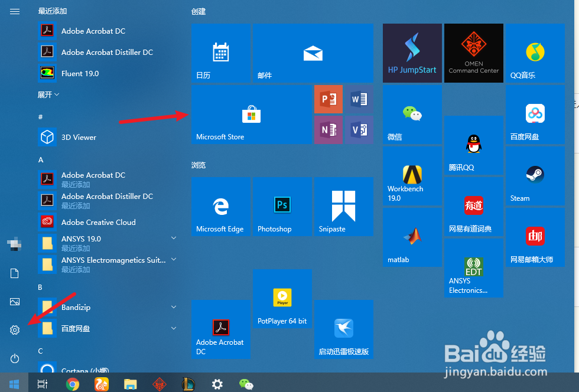Viewport: 579px width, 392px height.
Task: Open the 邮件 (Mail) tile
Action: click(313, 53)
